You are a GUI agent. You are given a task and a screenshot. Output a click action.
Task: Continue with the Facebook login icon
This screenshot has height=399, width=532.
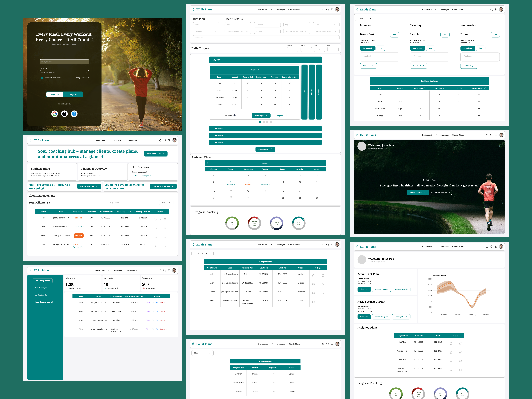(x=74, y=114)
